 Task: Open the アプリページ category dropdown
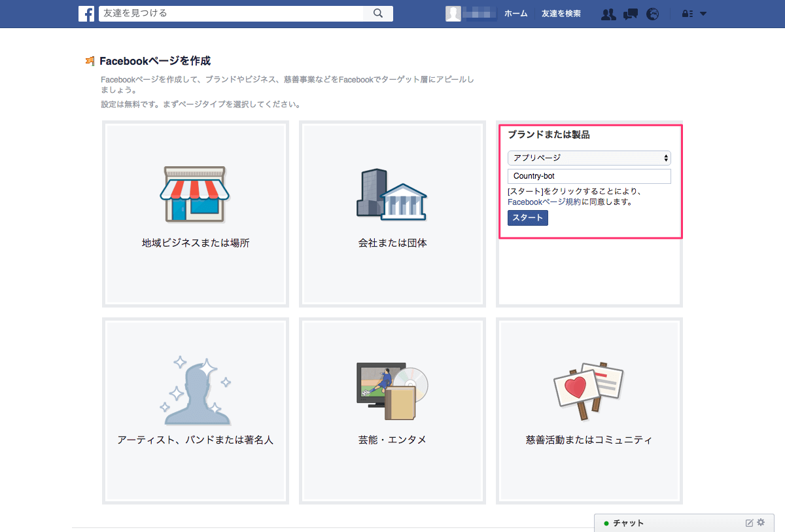coord(589,158)
